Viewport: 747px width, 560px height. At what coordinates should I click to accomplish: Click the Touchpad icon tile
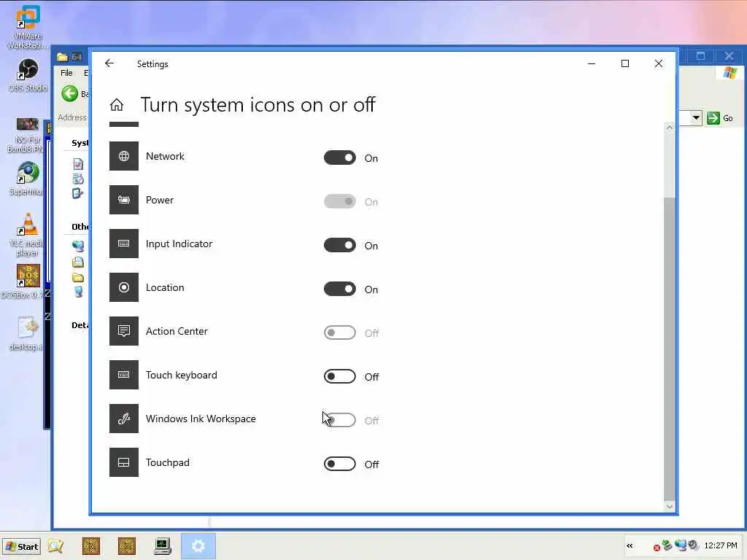124,462
